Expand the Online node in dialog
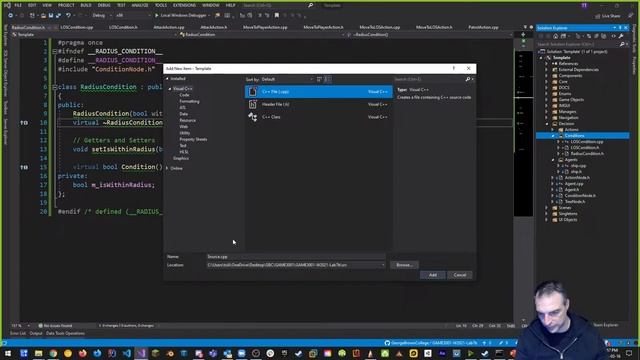Viewport: 640px width, 360px height. [x=167, y=168]
